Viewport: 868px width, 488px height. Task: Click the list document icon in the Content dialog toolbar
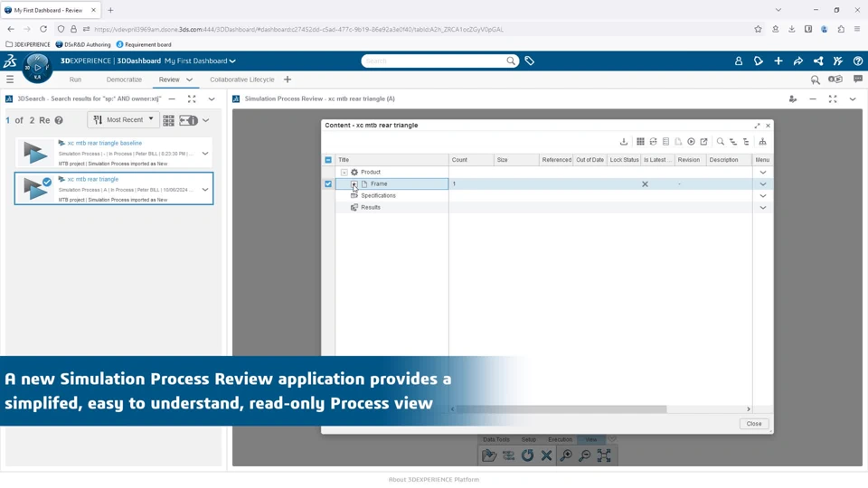[x=666, y=142]
